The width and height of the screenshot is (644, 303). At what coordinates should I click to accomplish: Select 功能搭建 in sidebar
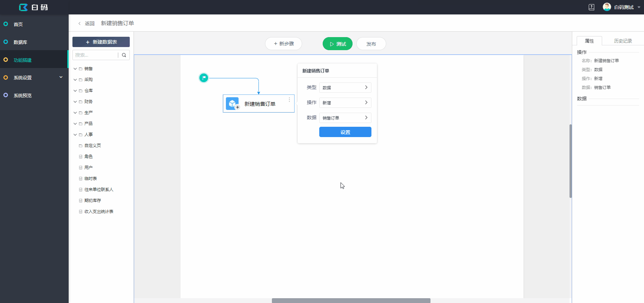pos(34,60)
